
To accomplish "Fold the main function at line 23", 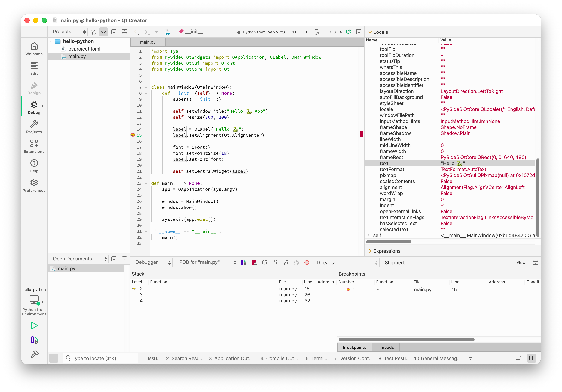I will [x=146, y=183].
